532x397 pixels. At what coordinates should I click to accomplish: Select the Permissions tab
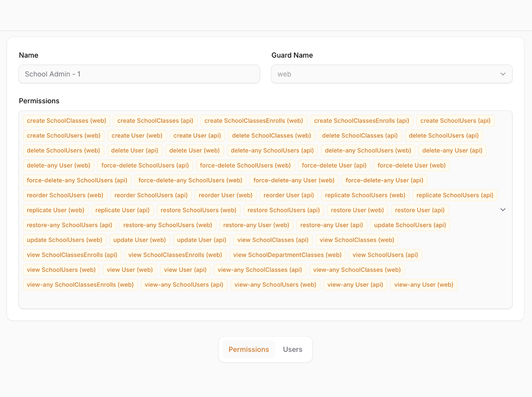pyautogui.click(x=248, y=349)
